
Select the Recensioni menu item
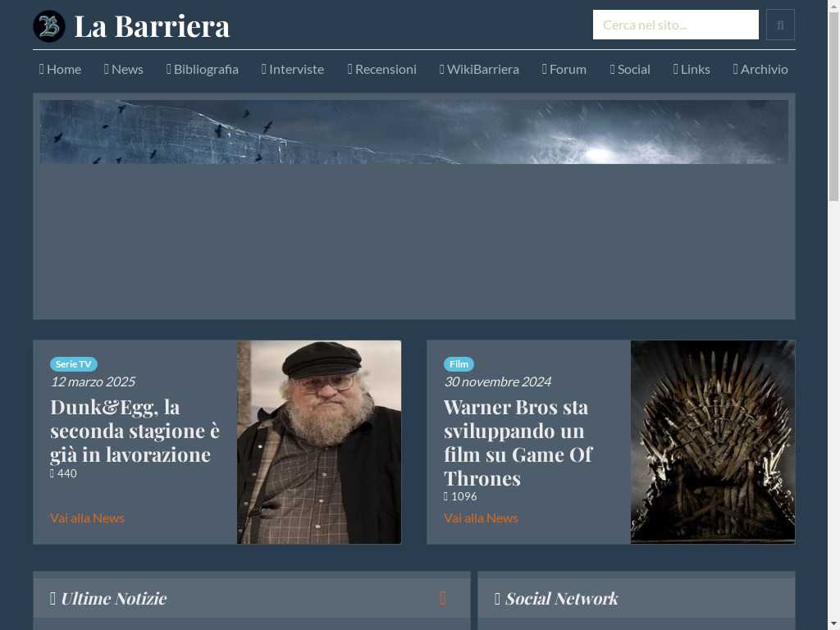tap(382, 70)
